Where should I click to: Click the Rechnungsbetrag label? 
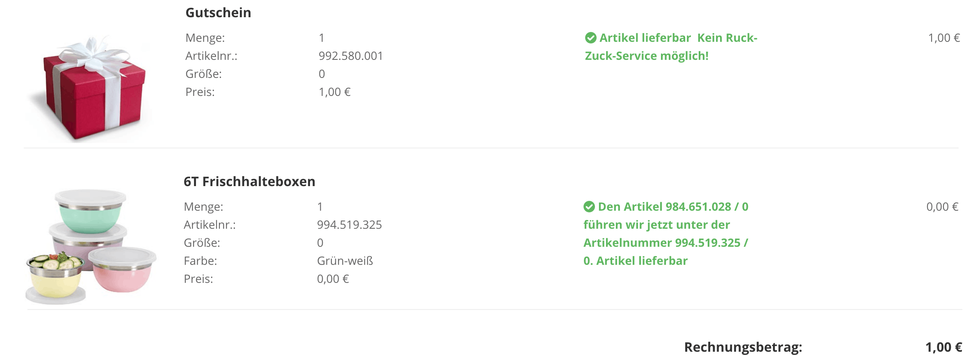tap(743, 347)
